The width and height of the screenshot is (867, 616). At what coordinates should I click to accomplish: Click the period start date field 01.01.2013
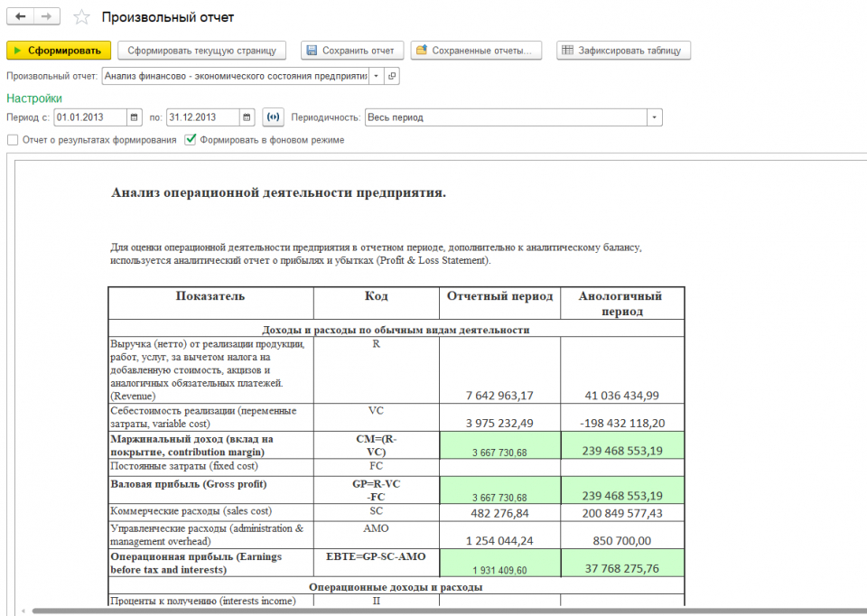pyautogui.click(x=90, y=117)
